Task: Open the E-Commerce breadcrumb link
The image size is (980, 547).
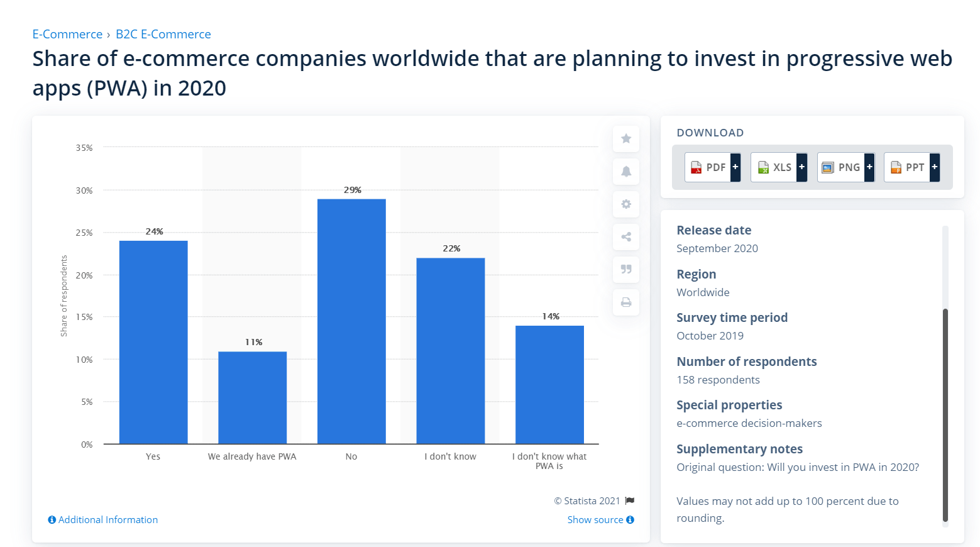Action: pyautogui.click(x=67, y=34)
